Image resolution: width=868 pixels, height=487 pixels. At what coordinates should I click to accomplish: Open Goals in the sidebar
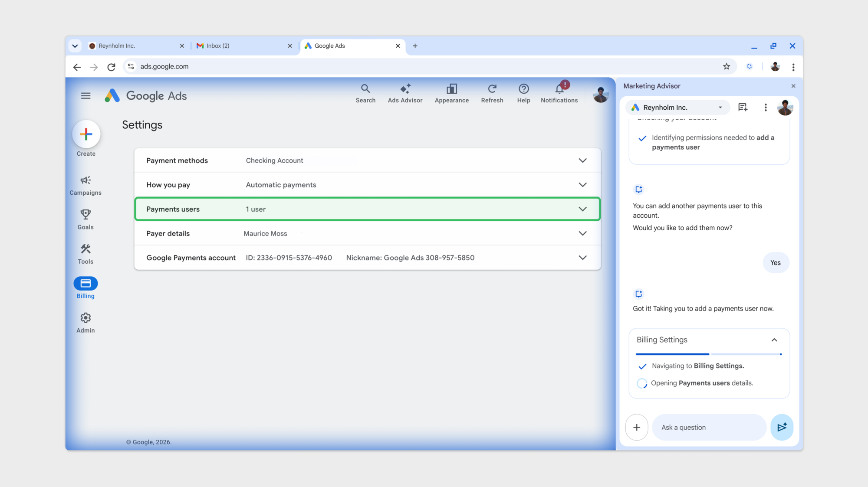pyautogui.click(x=85, y=219)
